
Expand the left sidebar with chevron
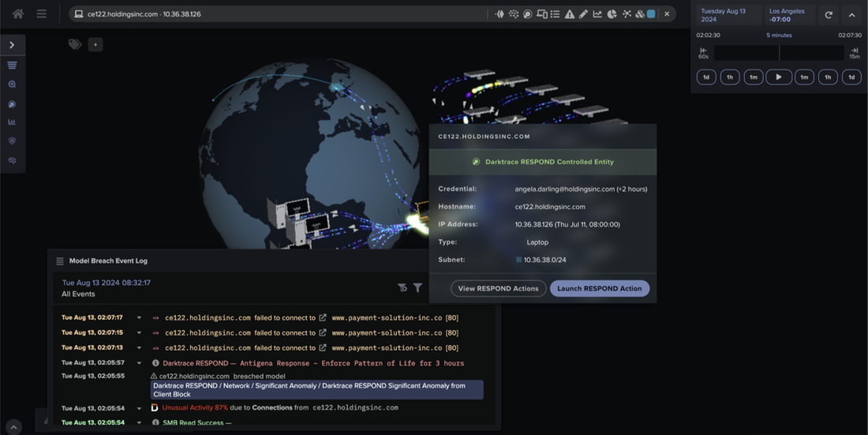click(12, 45)
